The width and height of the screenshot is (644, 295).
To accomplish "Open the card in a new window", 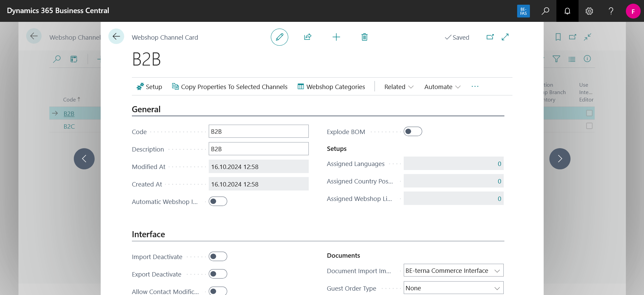I will click(x=490, y=37).
